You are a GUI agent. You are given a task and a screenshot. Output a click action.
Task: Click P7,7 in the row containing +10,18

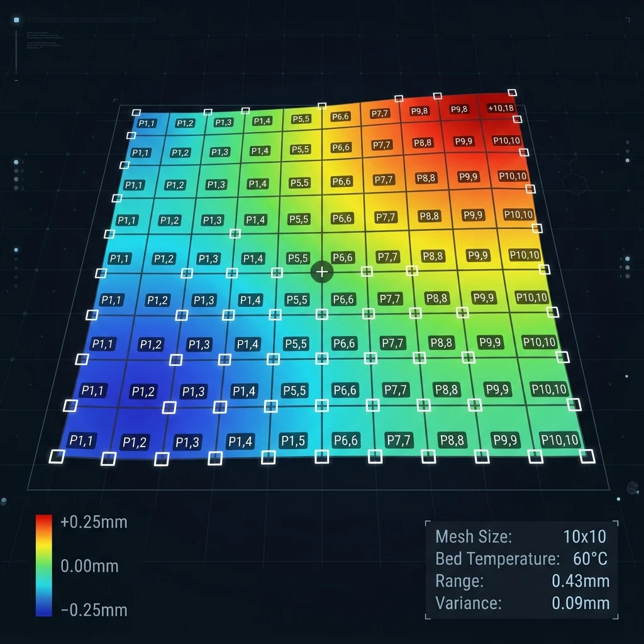pyautogui.click(x=379, y=113)
